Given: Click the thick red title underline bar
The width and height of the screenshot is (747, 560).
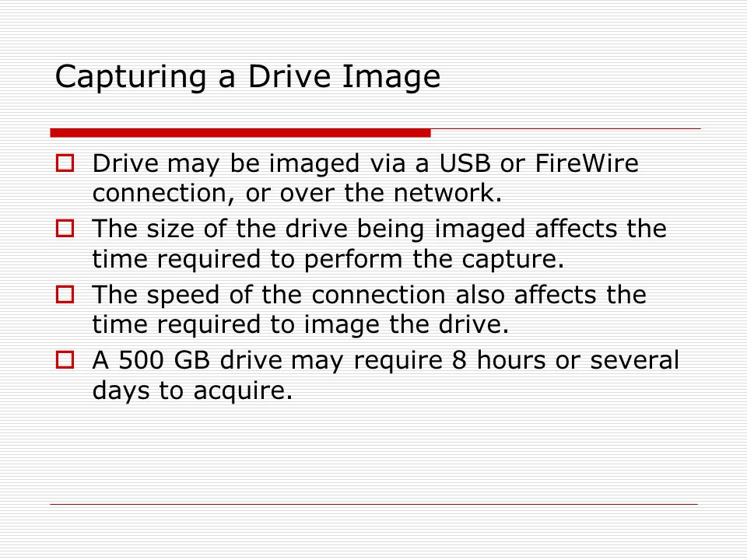Looking at the screenshot, I should click(240, 133).
